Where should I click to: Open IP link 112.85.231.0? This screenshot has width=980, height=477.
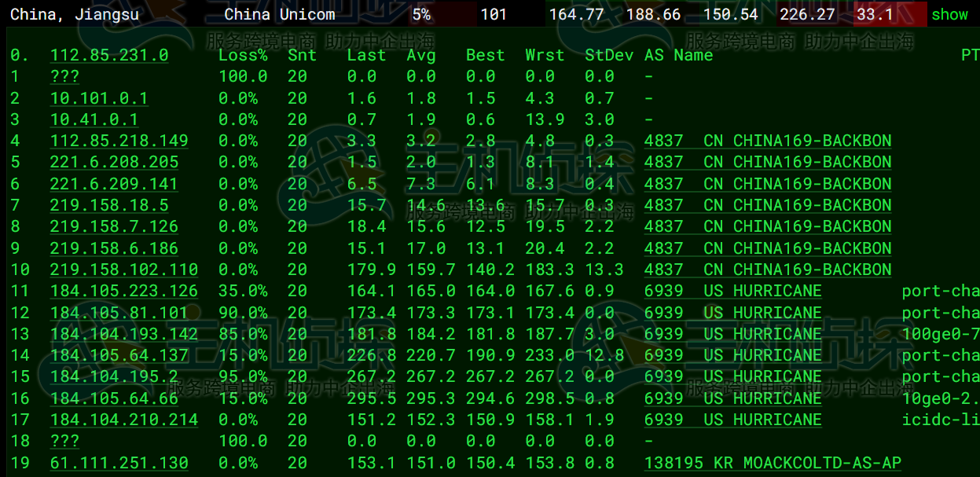point(109,55)
